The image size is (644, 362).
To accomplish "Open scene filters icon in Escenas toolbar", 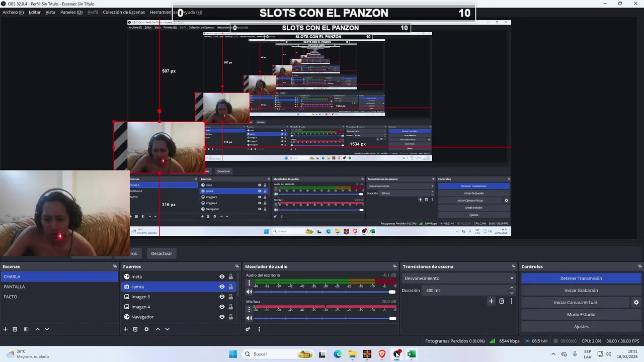I will point(26,329).
